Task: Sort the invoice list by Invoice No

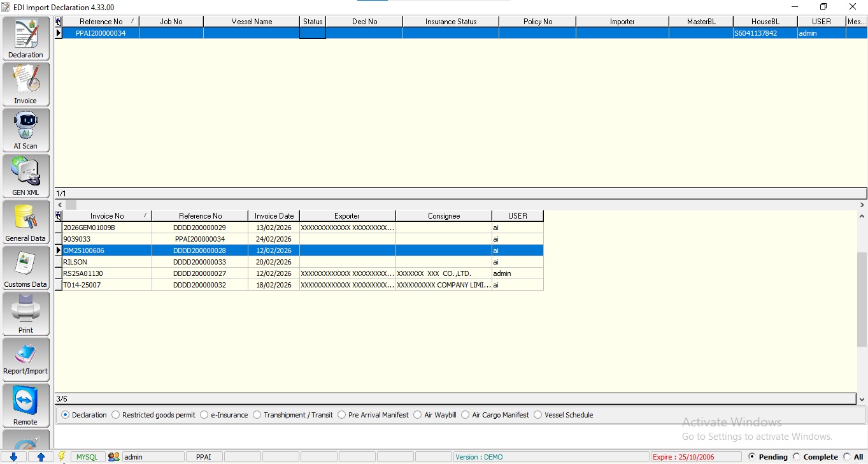Action: [107, 216]
